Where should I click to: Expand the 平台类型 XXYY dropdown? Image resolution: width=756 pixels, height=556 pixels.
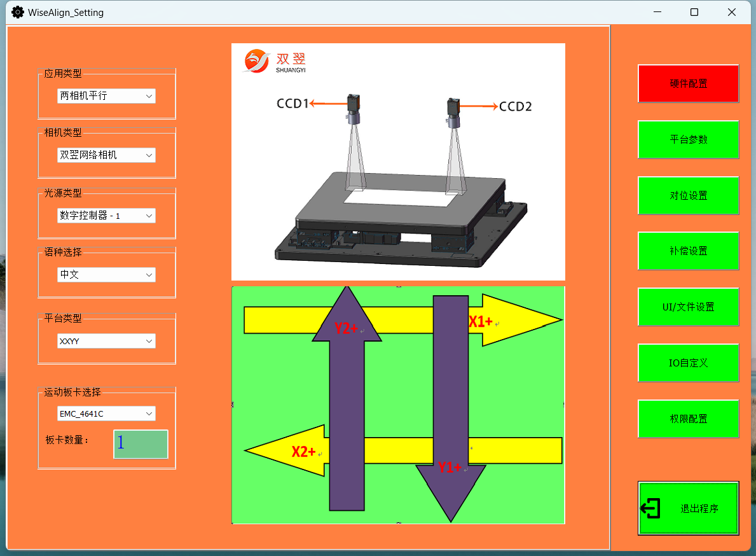[x=106, y=342]
